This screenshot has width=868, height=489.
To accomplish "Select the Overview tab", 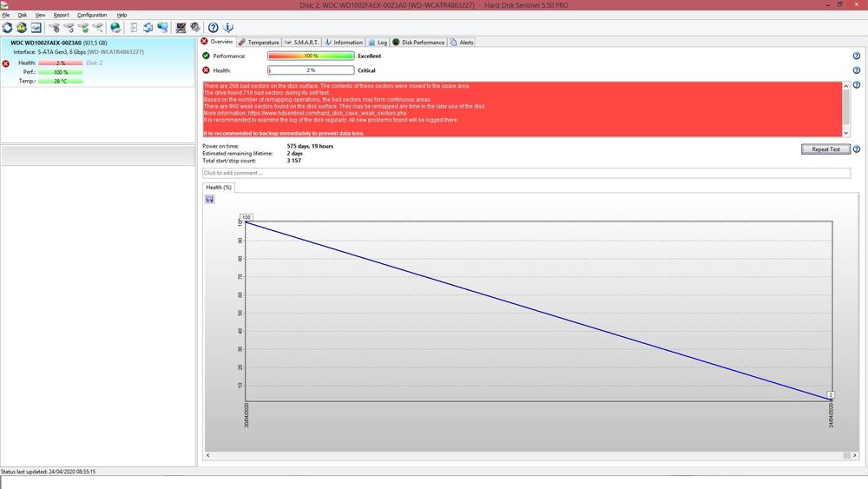I will coord(217,42).
